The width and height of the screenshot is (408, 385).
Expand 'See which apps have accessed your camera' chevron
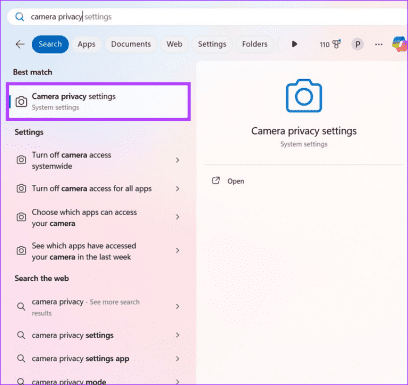pos(178,250)
